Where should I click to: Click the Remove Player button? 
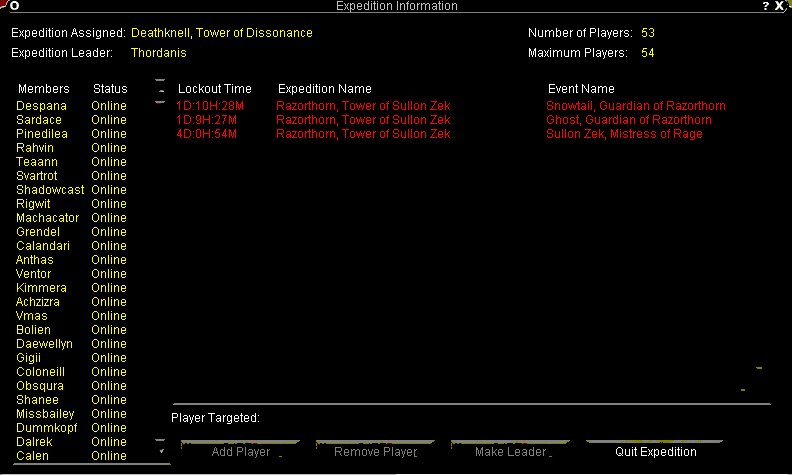pos(375,449)
